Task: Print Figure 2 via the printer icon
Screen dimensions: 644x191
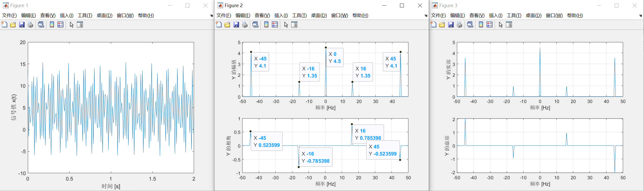Action: click(x=245, y=24)
